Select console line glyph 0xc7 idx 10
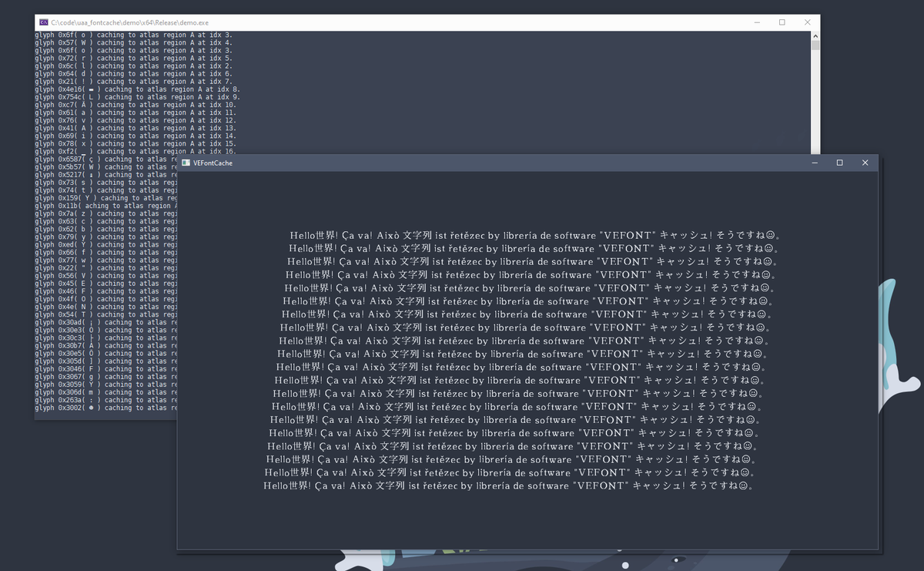 pyautogui.click(x=135, y=105)
